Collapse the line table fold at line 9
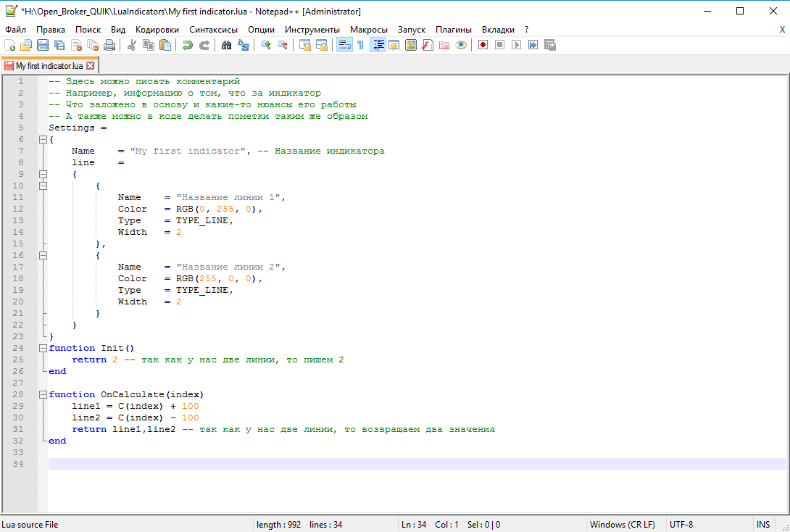Image resolution: width=790 pixels, height=532 pixels. click(x=43, y=174)
